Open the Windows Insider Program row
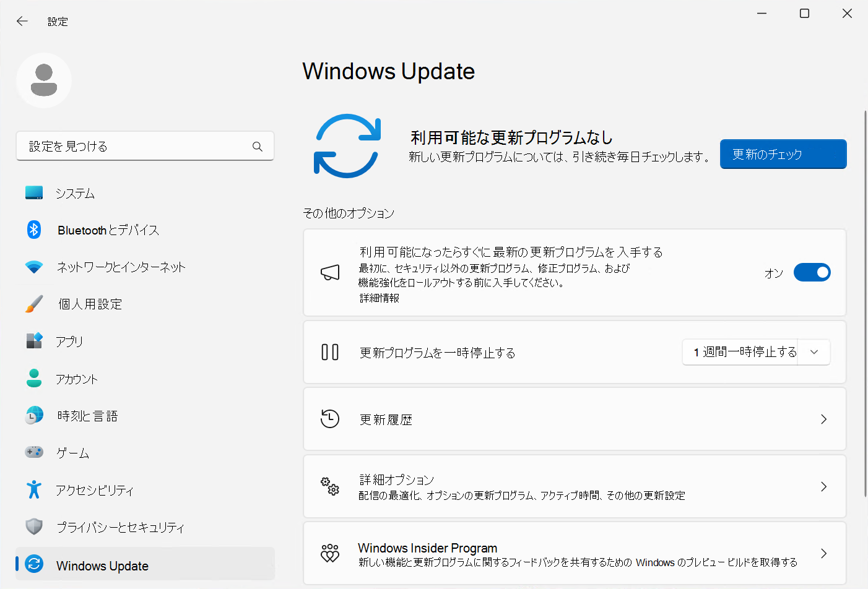This screenshot has height=589, width=868. [x=575, y=553]
